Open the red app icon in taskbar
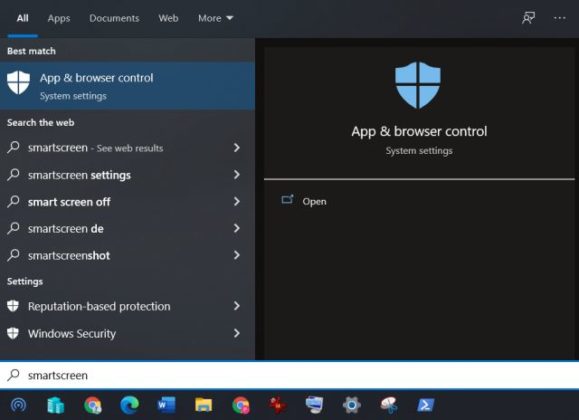Image resolution: width=579 pixels, height=420 pixels. click(x=278, y=405)
